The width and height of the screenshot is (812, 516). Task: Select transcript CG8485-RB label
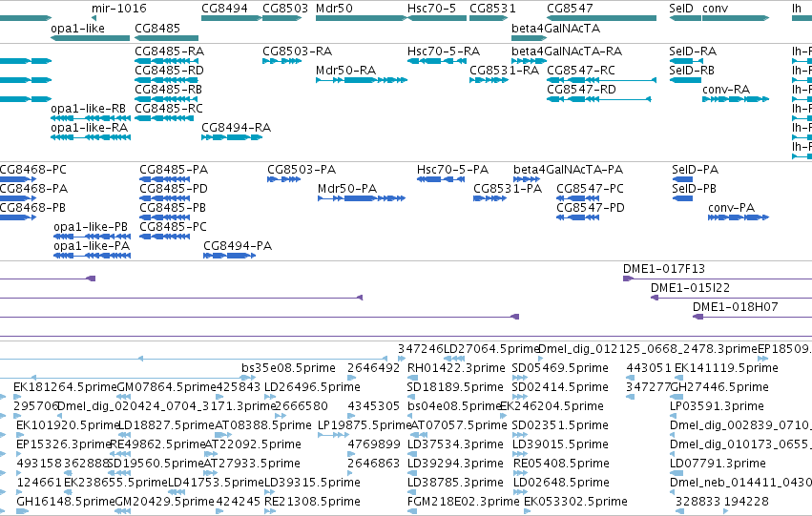click(x=168, y=89)
